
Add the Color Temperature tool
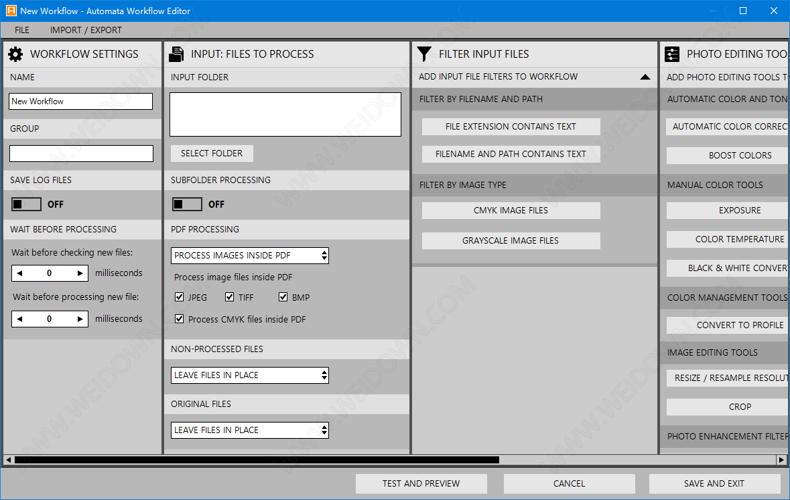click(728, 239)
